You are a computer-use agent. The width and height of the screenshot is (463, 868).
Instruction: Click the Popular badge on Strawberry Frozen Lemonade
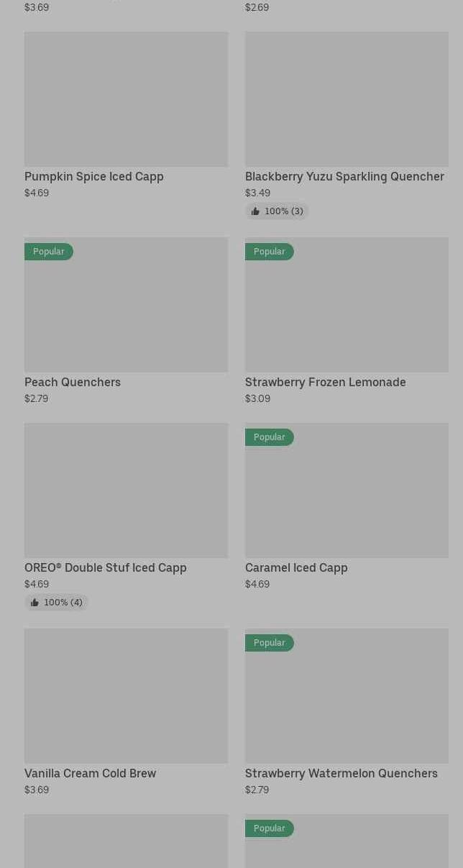[270, 252]
